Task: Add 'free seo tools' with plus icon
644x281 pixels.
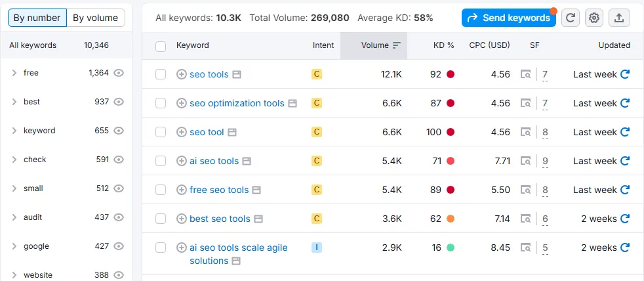Action: coord(181,190)
